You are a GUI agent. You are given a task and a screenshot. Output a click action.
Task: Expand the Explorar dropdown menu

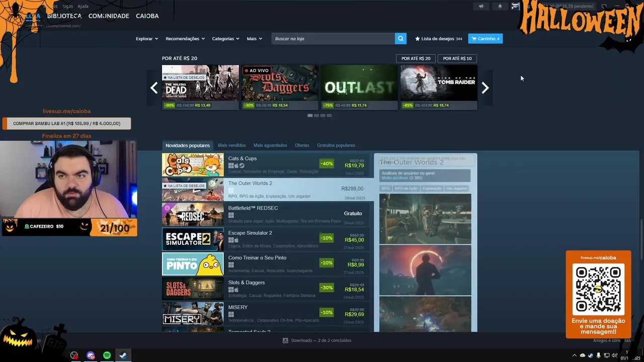click(147, 39)
